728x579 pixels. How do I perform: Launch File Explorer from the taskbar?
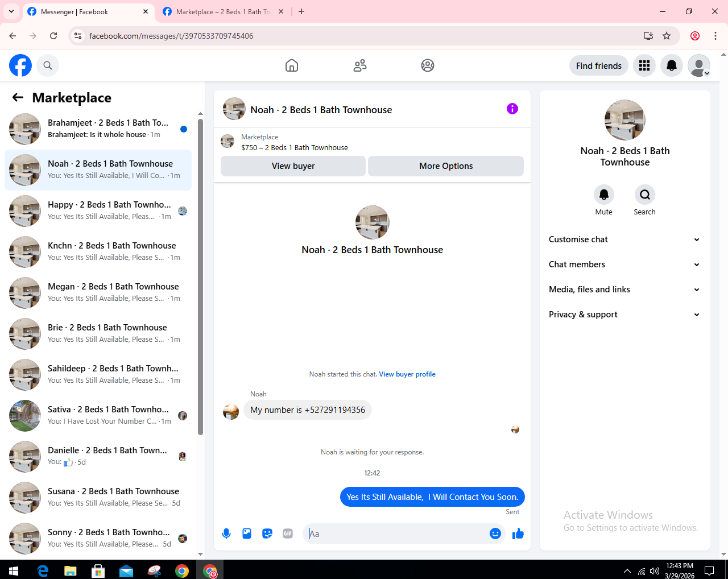(71, 570)
